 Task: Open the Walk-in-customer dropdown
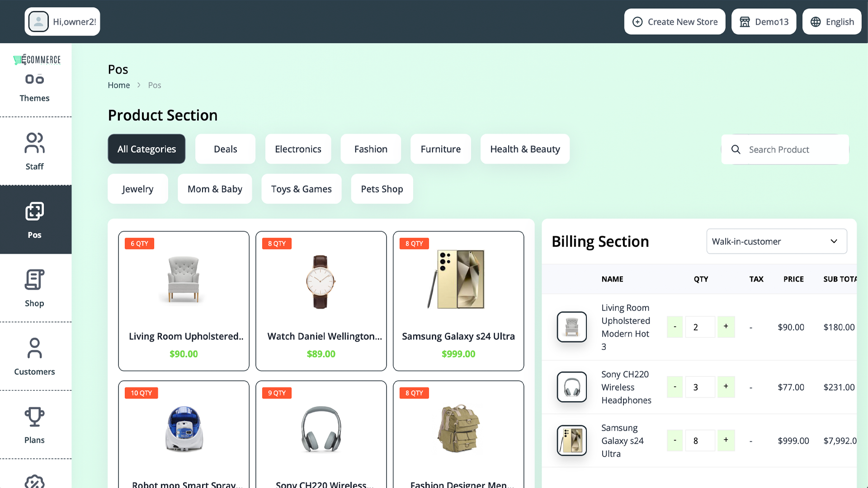(x=777, y=241)
